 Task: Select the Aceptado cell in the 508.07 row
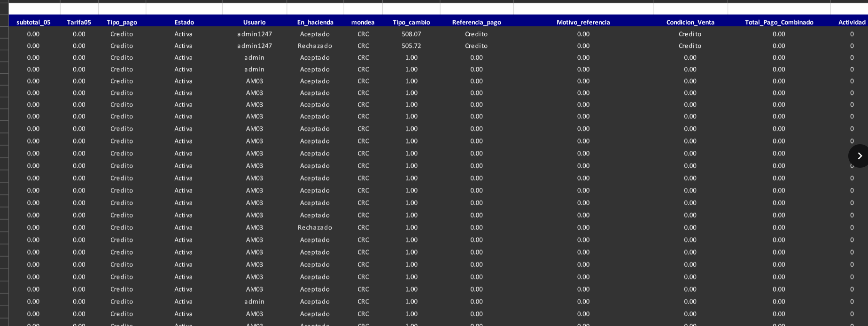point(315,34)
